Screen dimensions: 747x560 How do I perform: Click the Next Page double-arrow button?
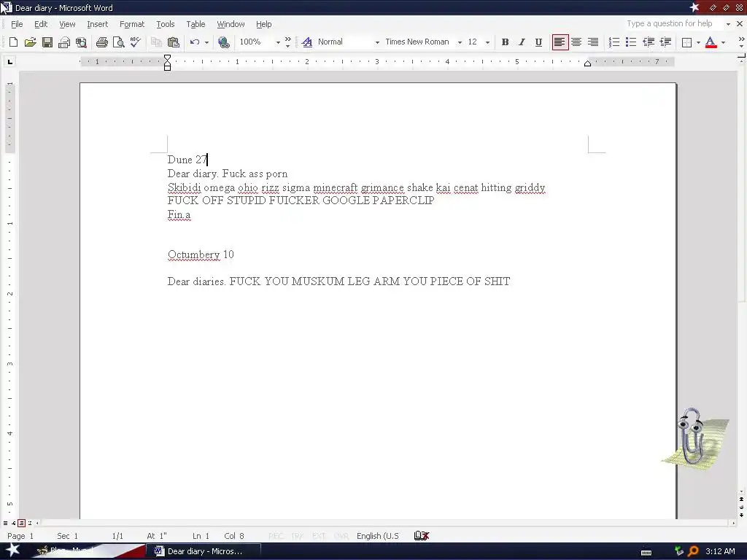741,515
